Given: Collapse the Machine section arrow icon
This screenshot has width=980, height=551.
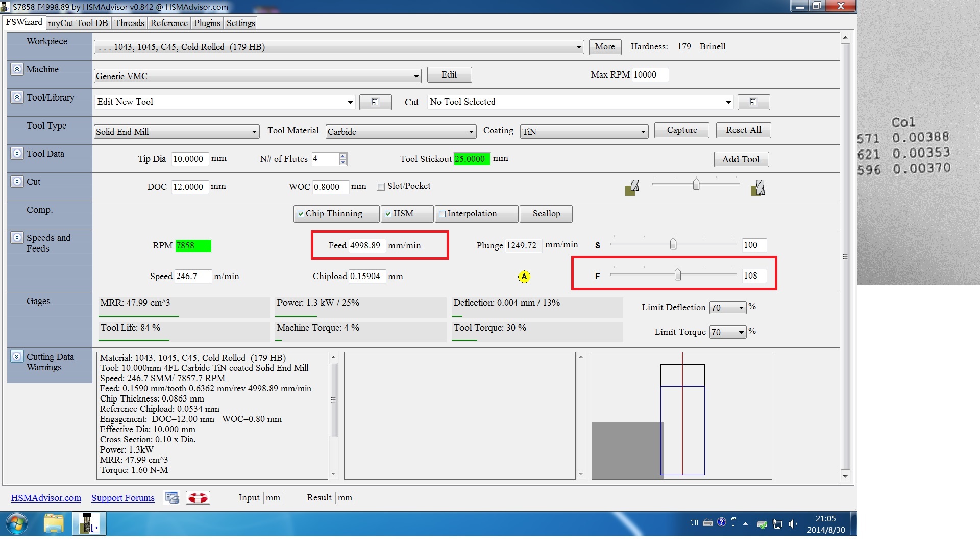Looking at the screenshot, I should [17, 69].
